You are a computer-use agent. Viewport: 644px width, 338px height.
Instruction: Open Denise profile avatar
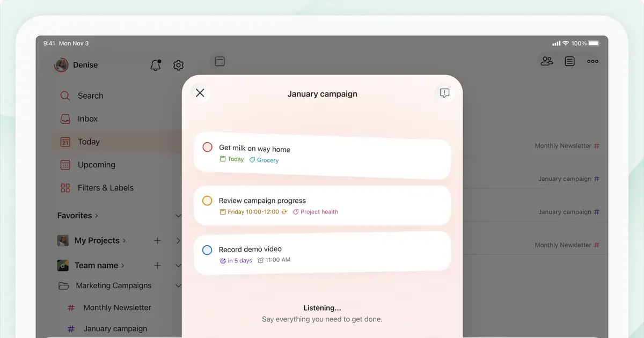pyautogui.click(x=61, y=65)
